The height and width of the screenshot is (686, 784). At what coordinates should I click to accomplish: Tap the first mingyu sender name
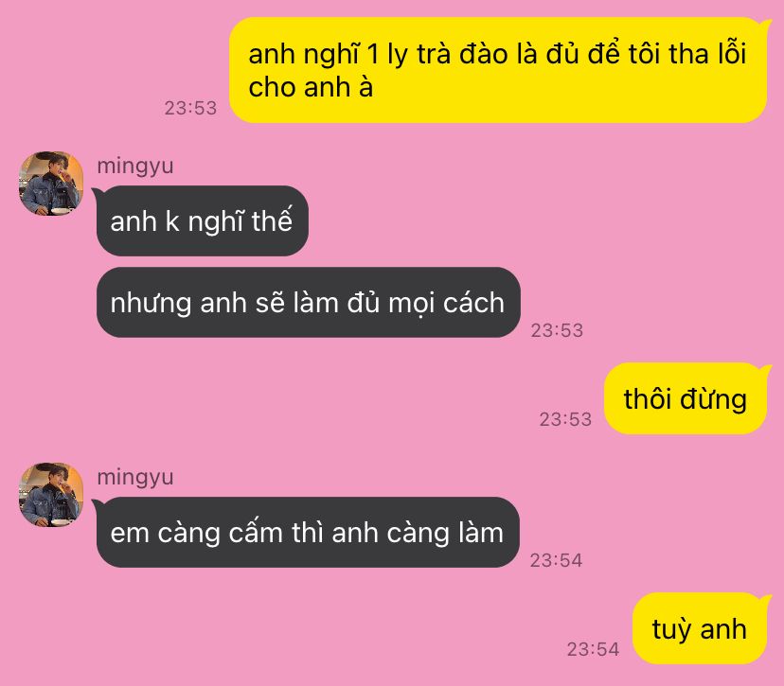click(135, 167)
